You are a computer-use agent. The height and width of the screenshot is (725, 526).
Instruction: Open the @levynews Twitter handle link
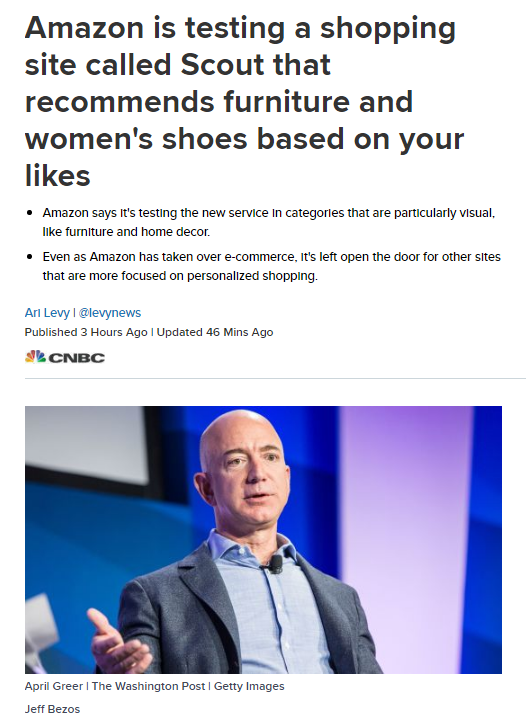coord(110,313)
